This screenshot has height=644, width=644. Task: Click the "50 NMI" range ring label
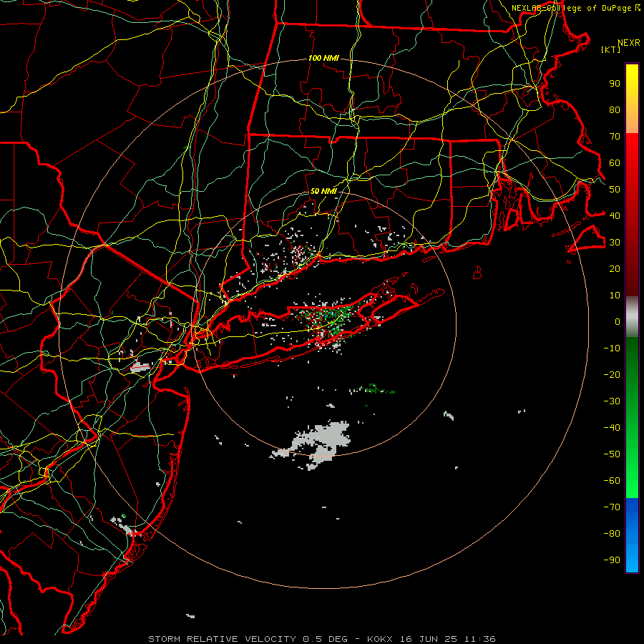tap(323, 191)
